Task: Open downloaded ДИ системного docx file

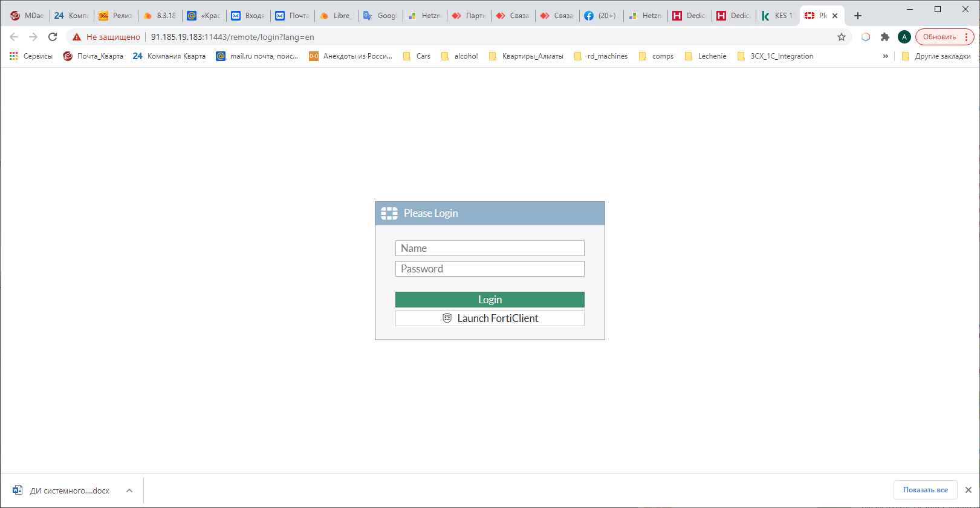Action: pyautogui.click(x=62, y=490)
